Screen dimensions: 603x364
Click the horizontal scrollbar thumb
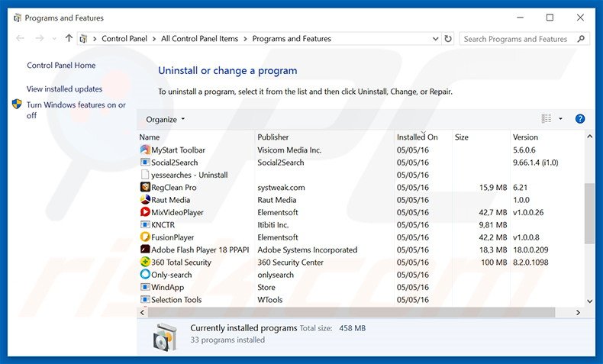click(x=351, y=313)
